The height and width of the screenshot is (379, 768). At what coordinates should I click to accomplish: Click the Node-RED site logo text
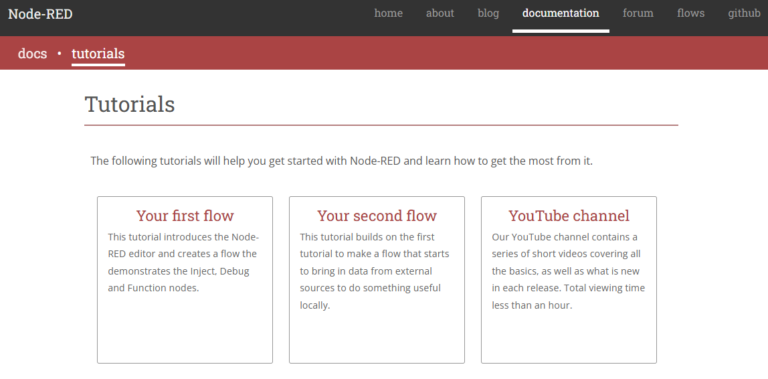point(40,14)
